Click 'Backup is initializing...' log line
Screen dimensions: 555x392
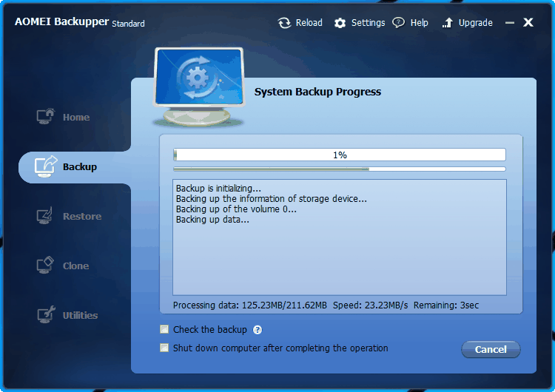click(218, 188)
